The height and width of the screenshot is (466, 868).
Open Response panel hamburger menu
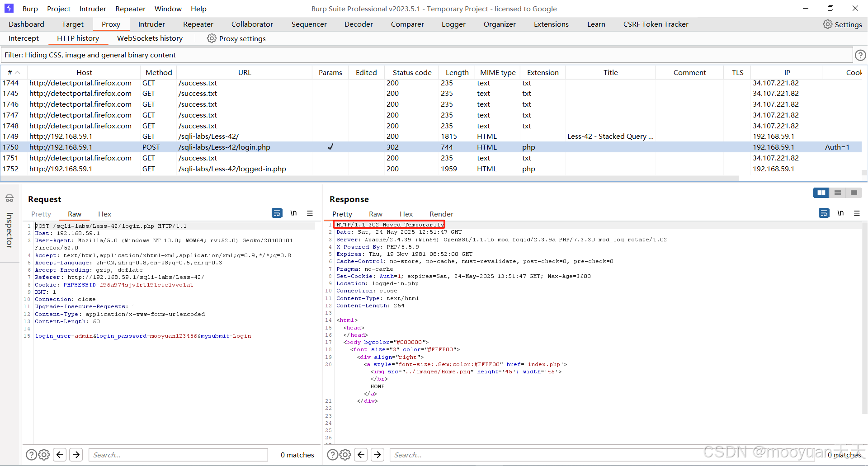tap(857, 213)
